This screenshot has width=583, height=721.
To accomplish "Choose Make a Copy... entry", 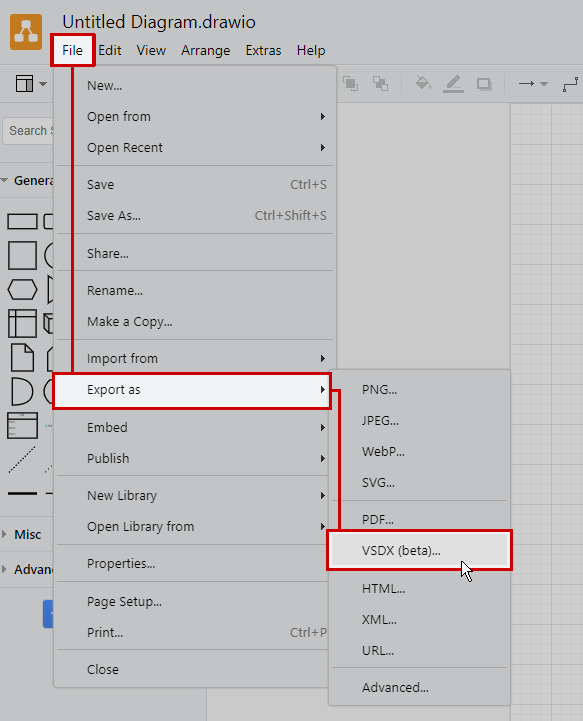I will (x=195, y=321).
